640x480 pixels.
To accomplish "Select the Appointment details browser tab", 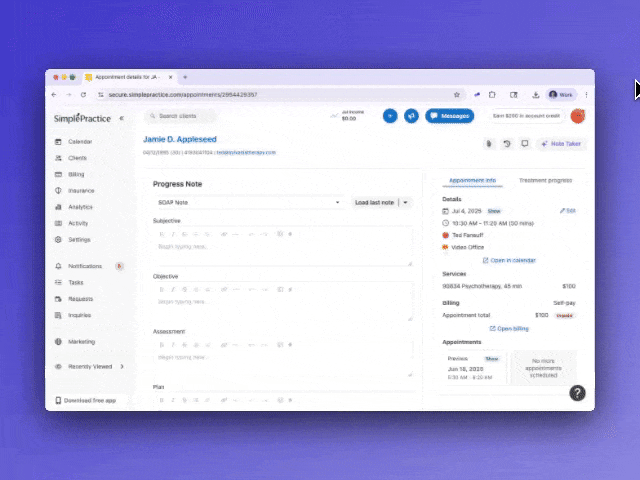I will pos(129,77).
